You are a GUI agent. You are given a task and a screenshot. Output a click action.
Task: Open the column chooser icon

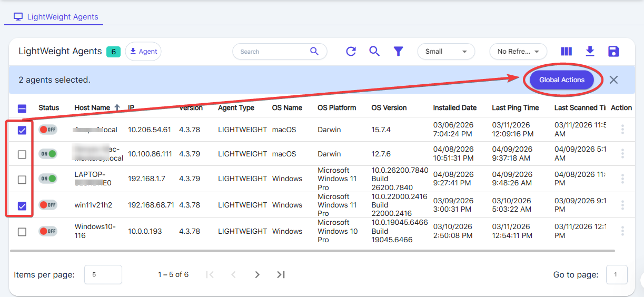566,51
